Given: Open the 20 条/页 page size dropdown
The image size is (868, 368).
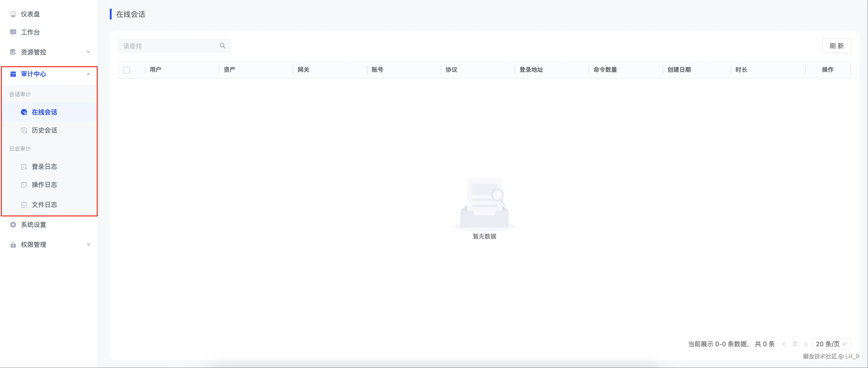Looking at the screenshot, I should coord(831,344).
